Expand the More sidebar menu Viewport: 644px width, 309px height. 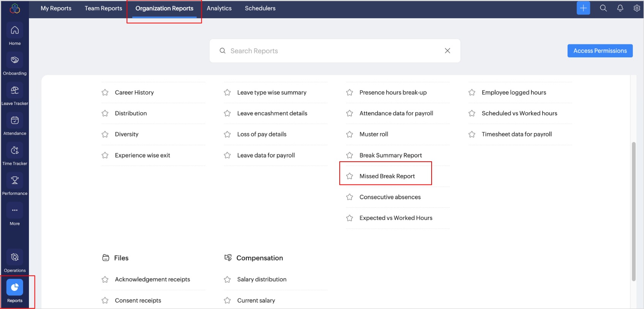tap(15, 211)
